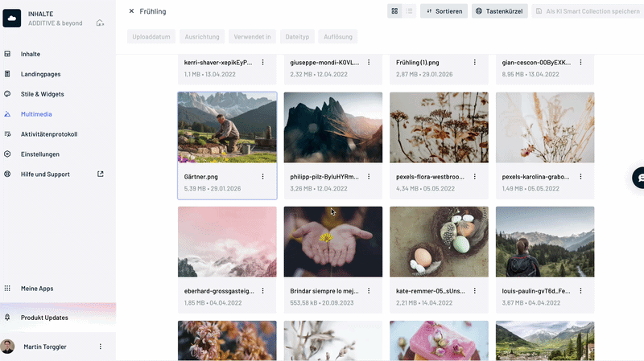The width and height of the screenshot is (644, 361).
Task: Show the Tastenkürzel shortcuts
Action: tap(499, 11)
